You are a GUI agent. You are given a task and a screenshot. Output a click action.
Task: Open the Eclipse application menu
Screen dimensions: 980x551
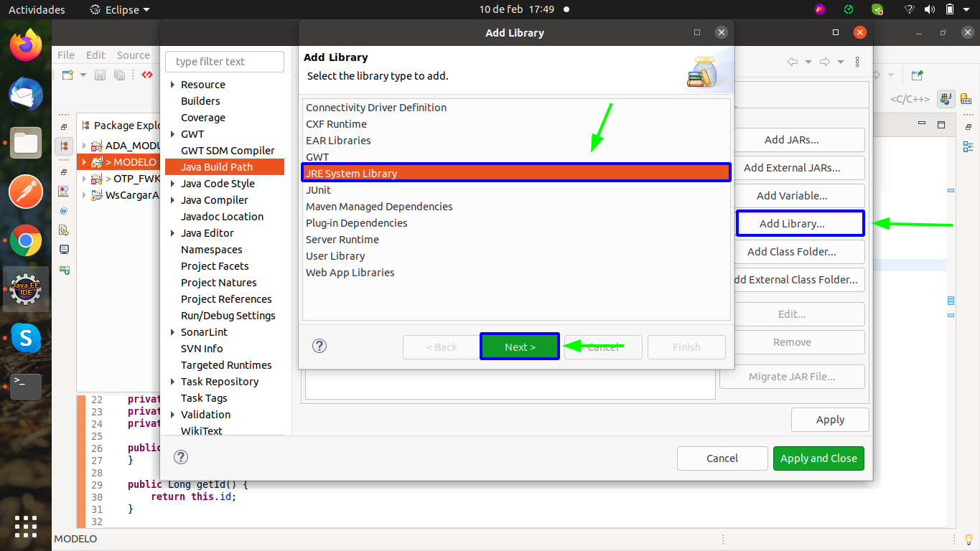pyautogui.click(x=120, y=10)
